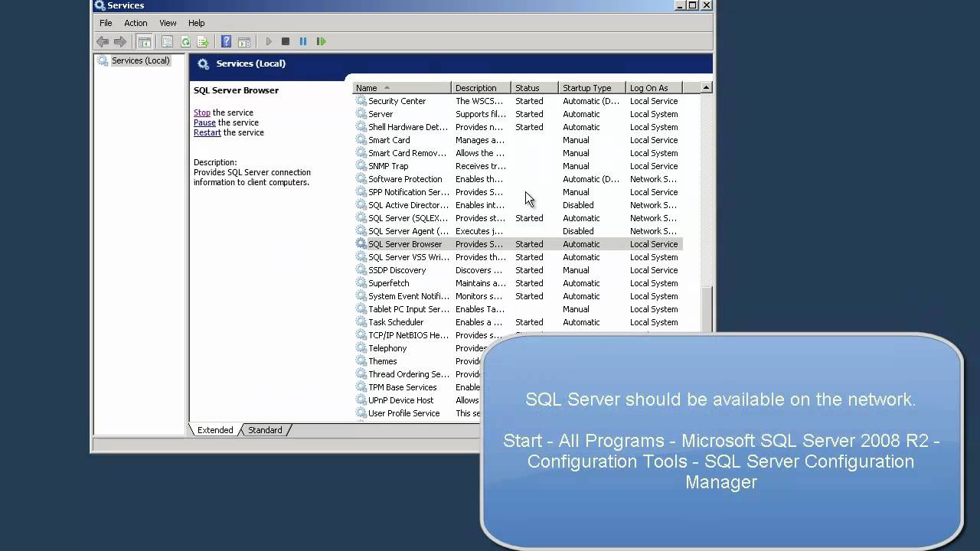The height and width of the screenshot is (551, 980).
Task: Open the Action menu
Action: coord(136,23)
